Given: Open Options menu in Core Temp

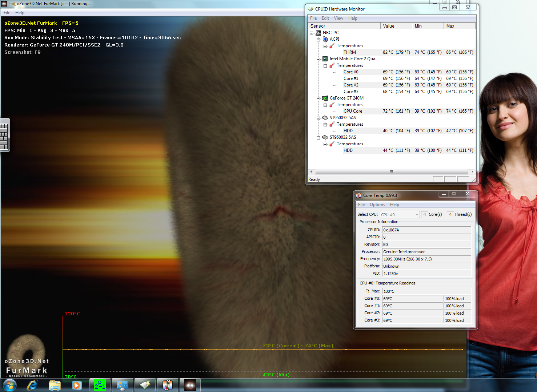Looking at the screenshot, I should point(377,205).
